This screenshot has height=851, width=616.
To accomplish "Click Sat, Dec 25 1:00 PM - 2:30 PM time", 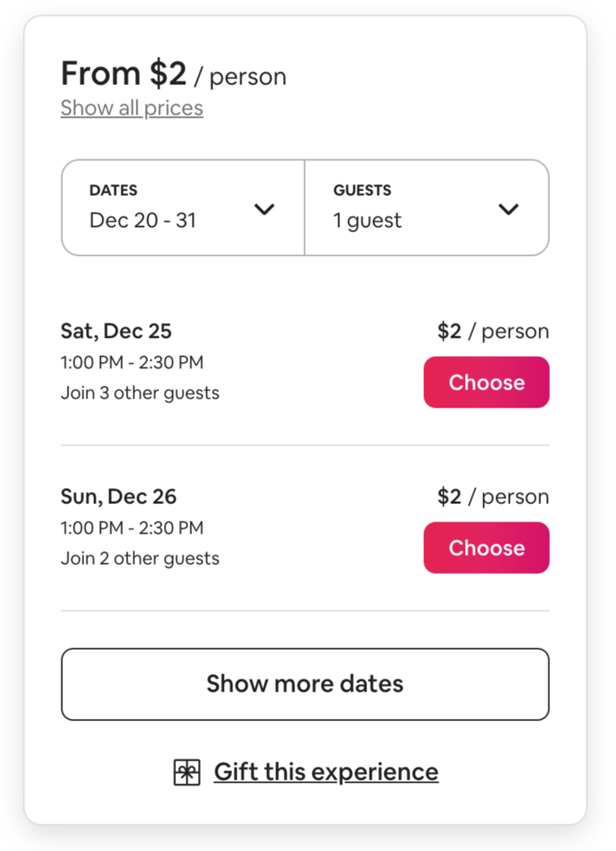I will tap(132, 363).
